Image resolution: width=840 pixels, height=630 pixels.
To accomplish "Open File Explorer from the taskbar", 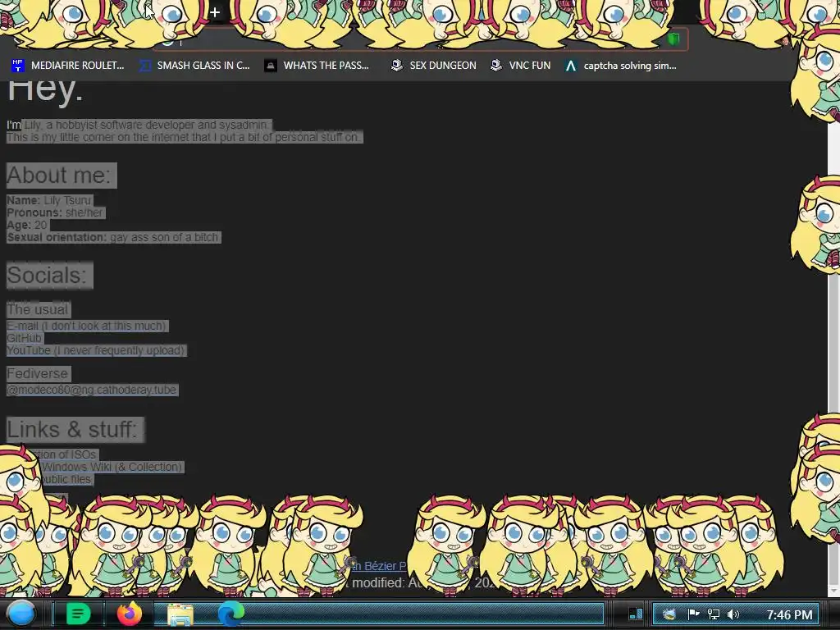I will (180, 614).
